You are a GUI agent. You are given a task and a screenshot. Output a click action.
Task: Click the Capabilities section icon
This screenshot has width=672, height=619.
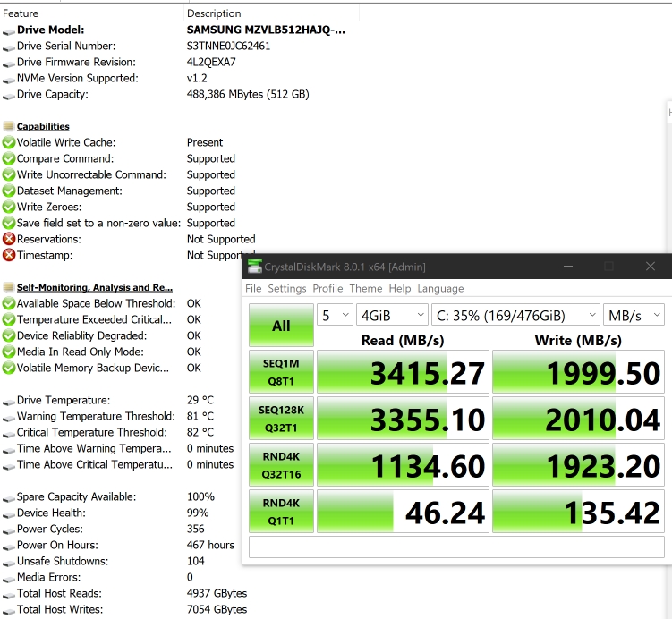coord(9,126)
